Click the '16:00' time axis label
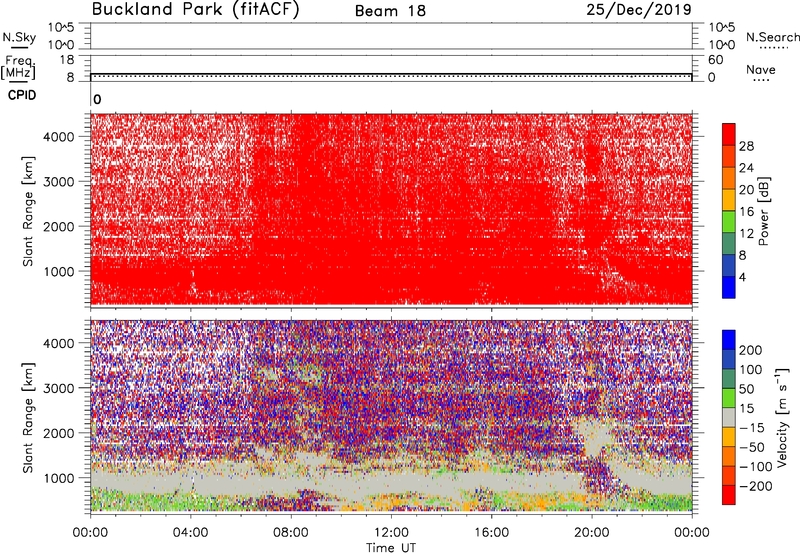This screenshot has height=554, width=800. point(491,533)
